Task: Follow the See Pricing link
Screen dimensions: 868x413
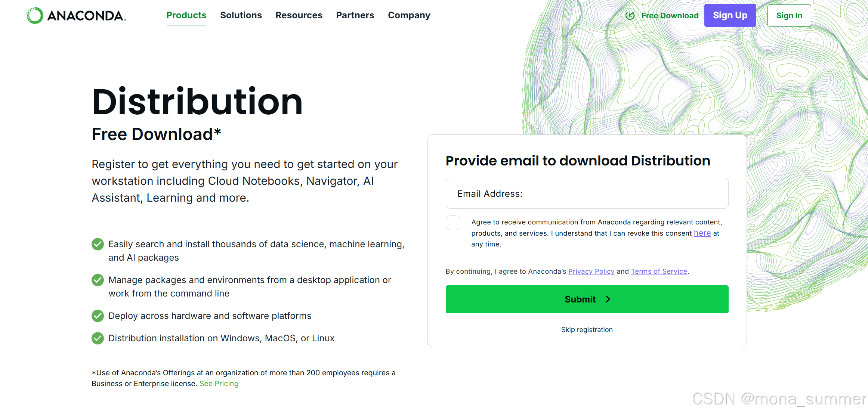Action: coord(219,384)
